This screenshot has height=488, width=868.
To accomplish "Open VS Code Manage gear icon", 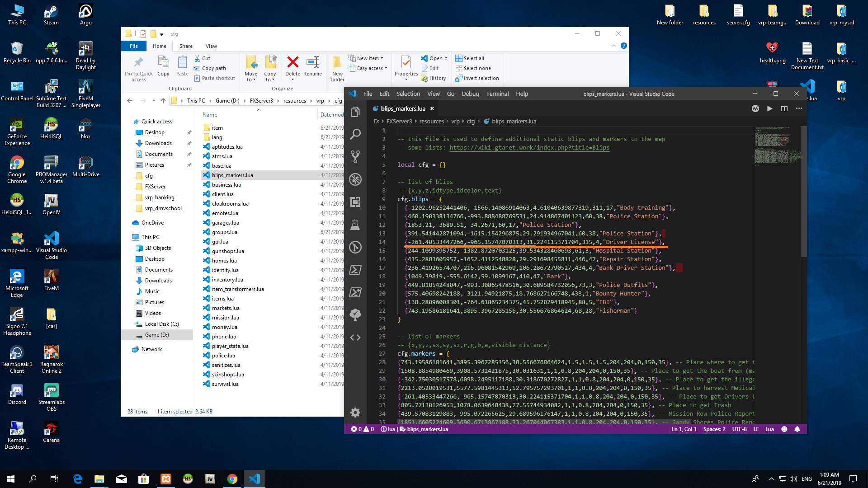I will pos(355,412).
